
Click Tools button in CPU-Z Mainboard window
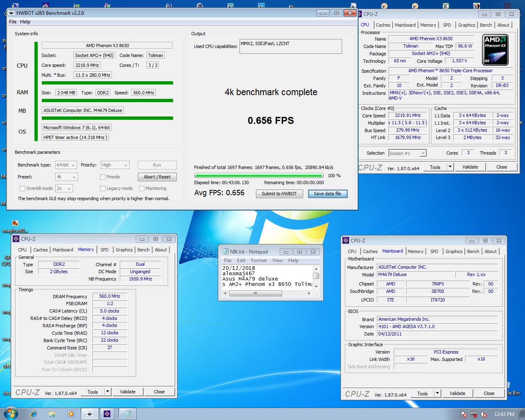tap(422, 393)
